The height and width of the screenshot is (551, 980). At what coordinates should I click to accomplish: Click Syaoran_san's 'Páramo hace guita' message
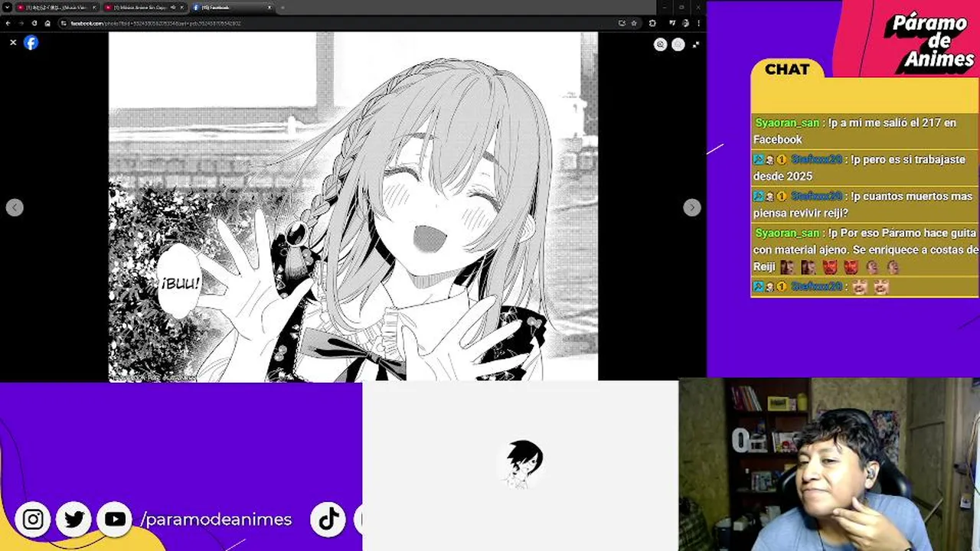pos(864,249)
